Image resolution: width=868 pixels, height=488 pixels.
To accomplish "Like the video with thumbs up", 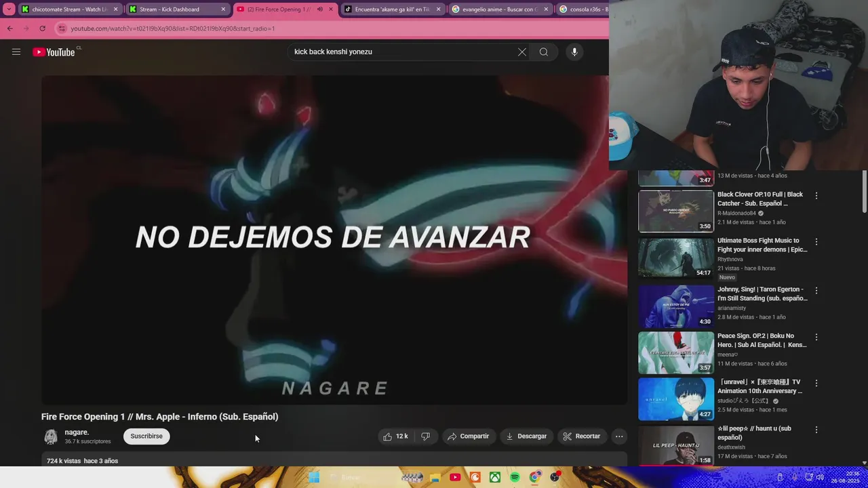I will [395, 436].
